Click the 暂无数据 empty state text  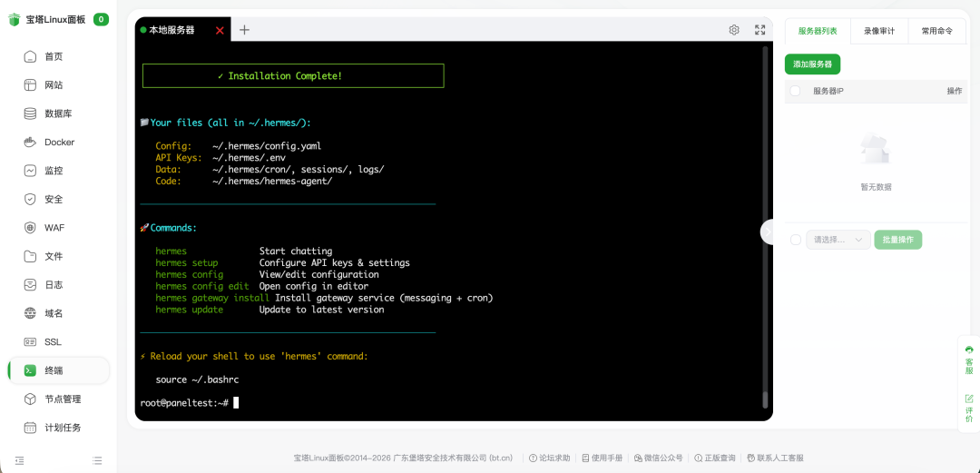click(x=876, y=186)
